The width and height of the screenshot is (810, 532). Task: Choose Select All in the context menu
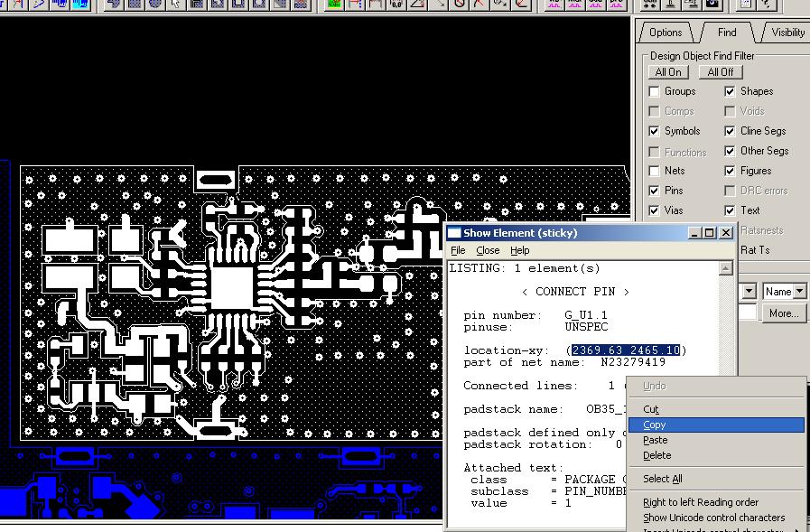pyautogui.click(x=662, y=479)
